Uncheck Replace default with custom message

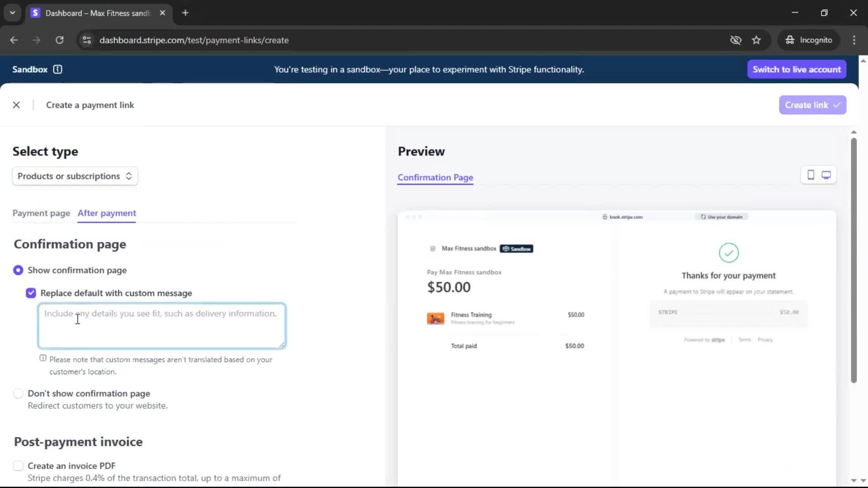[x=31, y=293]
